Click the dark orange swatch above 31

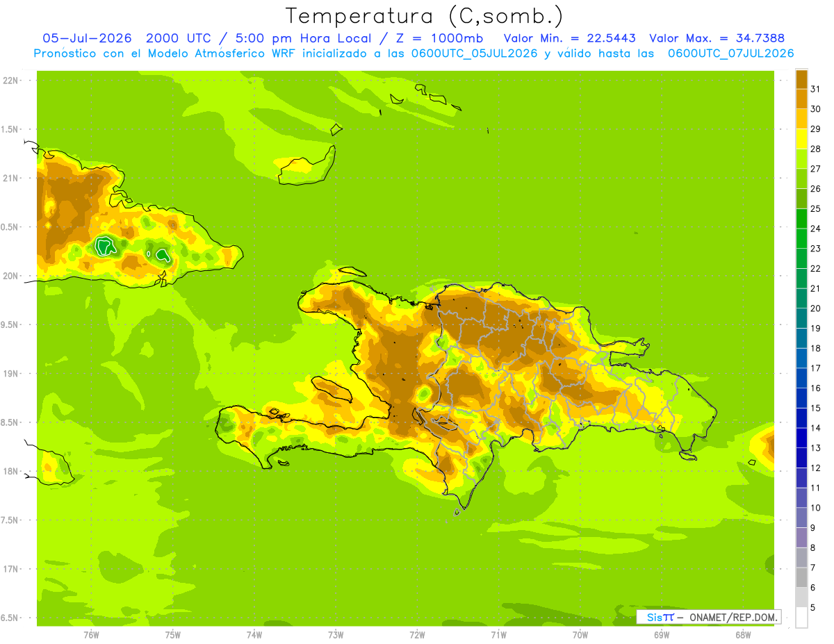(x=801, y=79)
